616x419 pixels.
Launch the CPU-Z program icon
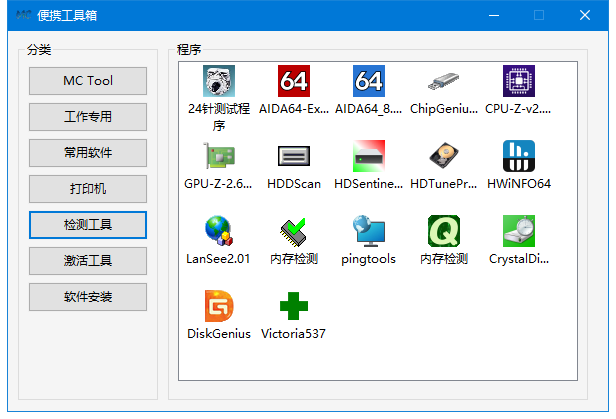pos(519,82)
